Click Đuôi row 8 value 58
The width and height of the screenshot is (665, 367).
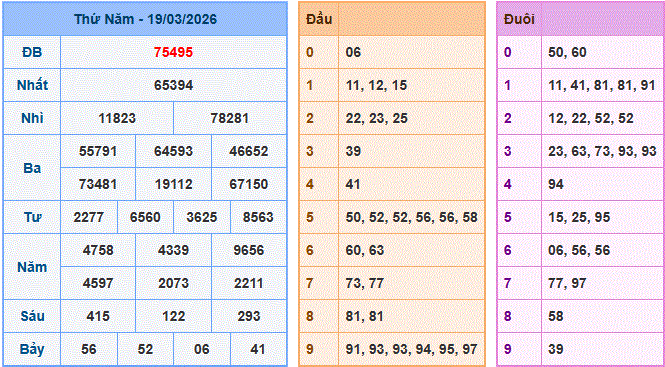pyautogui.click(x=556, y=316)
